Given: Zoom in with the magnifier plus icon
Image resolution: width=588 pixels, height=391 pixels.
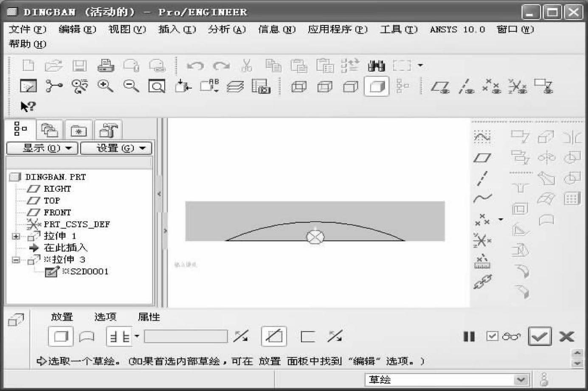Looking at the screenshot, I should [105, 86].
